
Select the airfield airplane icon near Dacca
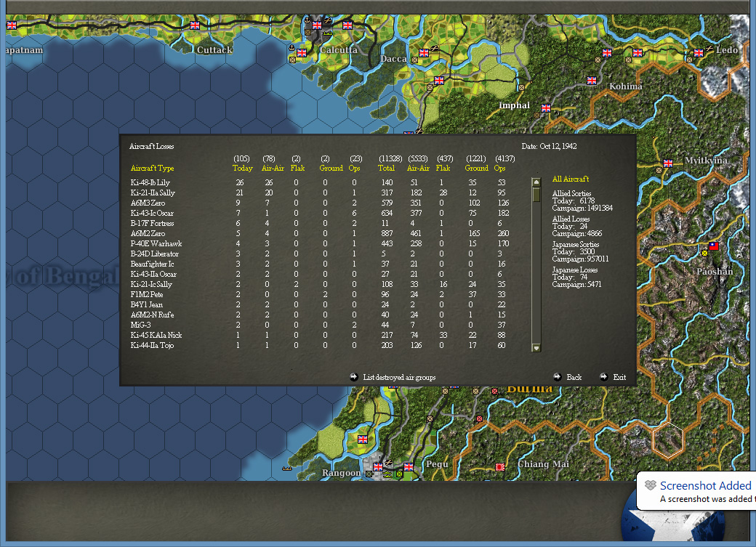click(x=435, y=48)
